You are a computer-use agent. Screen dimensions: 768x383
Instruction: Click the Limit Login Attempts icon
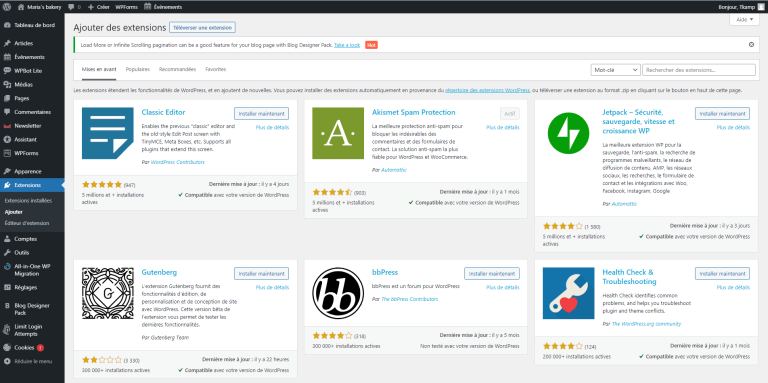tap(7, 330)
